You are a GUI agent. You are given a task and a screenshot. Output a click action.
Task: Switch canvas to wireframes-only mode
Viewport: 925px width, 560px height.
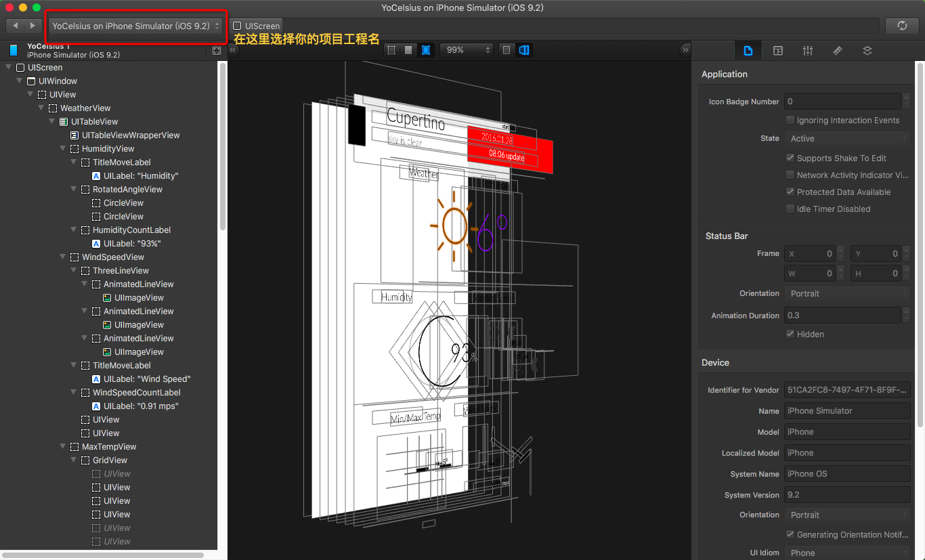click(391, 50)
